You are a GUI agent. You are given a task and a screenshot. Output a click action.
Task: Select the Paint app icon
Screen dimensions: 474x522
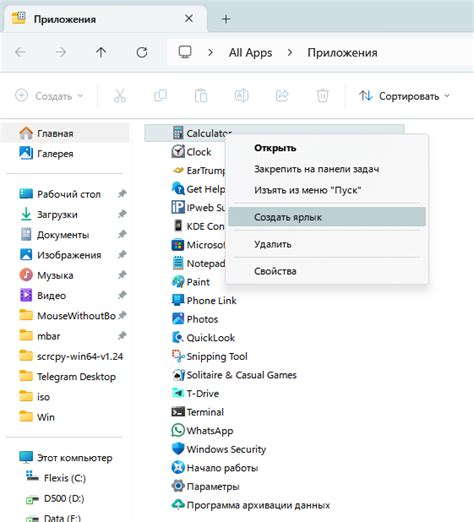(178, 282)
